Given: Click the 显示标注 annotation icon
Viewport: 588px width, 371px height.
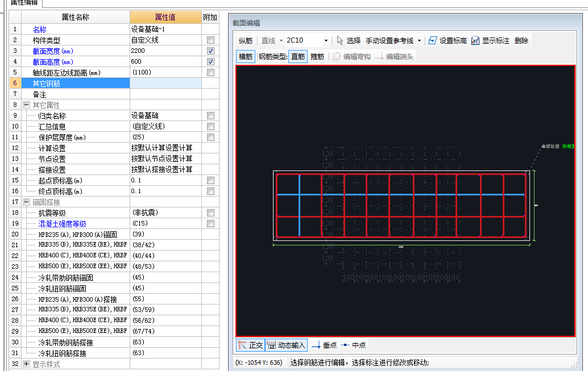Looking at the screenshot, I should tap(475, 40).
